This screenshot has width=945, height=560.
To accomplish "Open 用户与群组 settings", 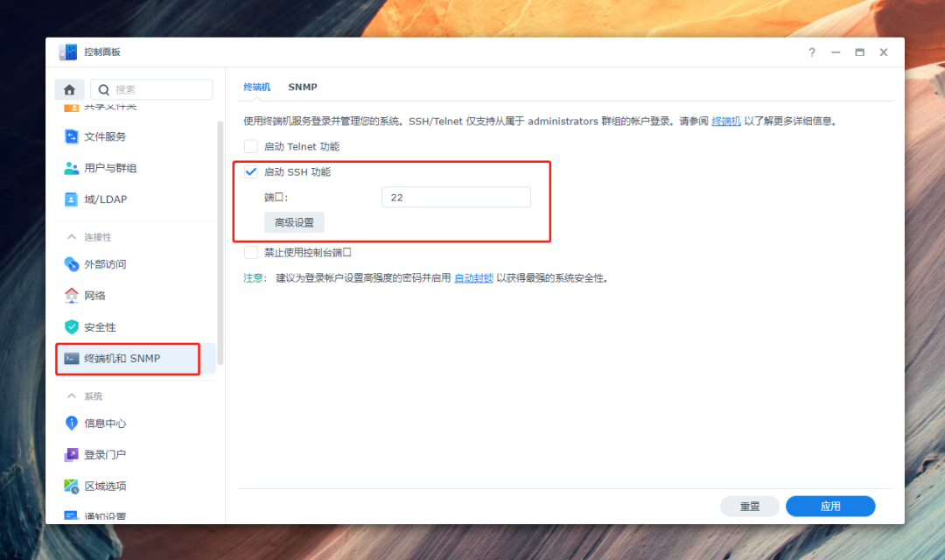I will (x=135, y=168).
